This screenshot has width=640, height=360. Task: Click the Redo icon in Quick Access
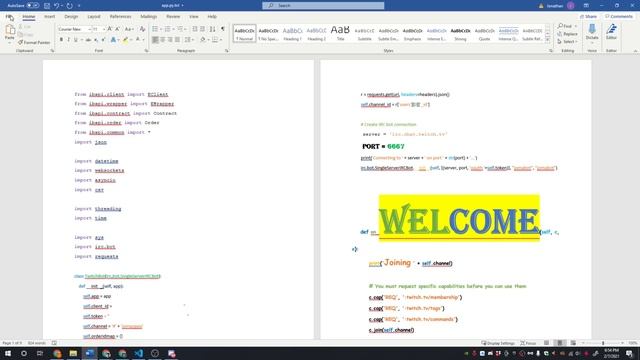click(69, 6)
